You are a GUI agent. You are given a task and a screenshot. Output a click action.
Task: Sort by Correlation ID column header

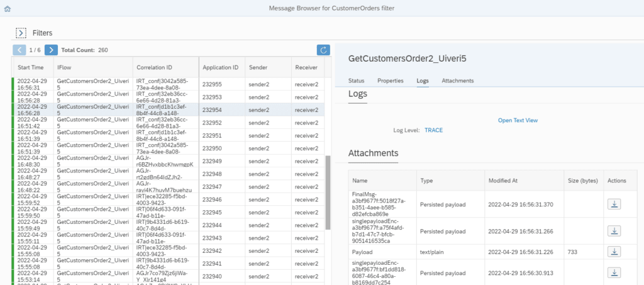pyautogui.click(x=166, y=67)
